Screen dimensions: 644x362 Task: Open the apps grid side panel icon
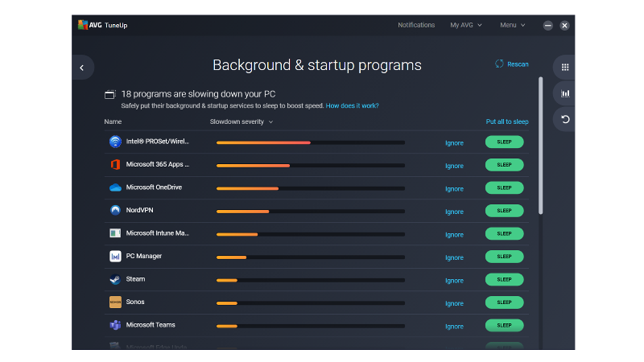[565, 68]
